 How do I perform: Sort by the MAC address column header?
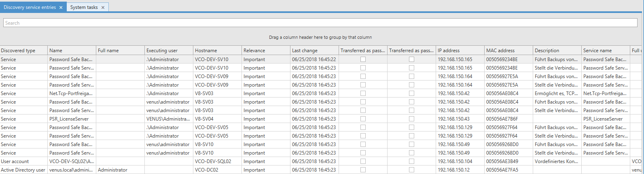[509, 51]
